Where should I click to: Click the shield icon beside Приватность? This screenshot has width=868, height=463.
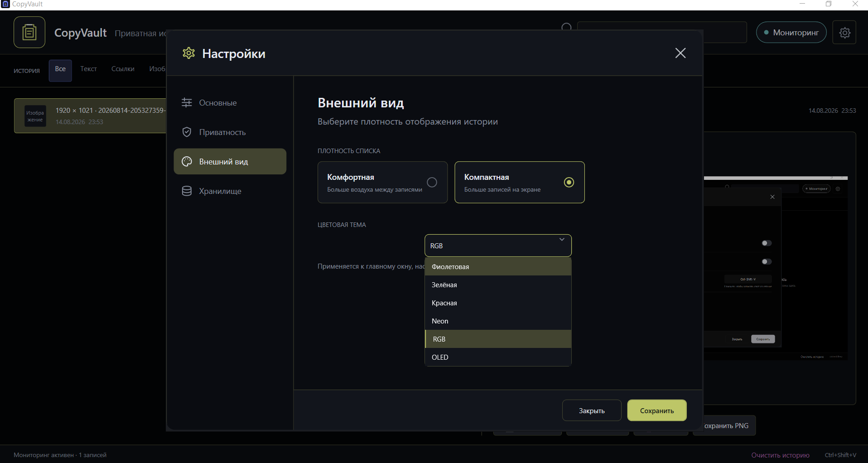(x=187, y=132)
